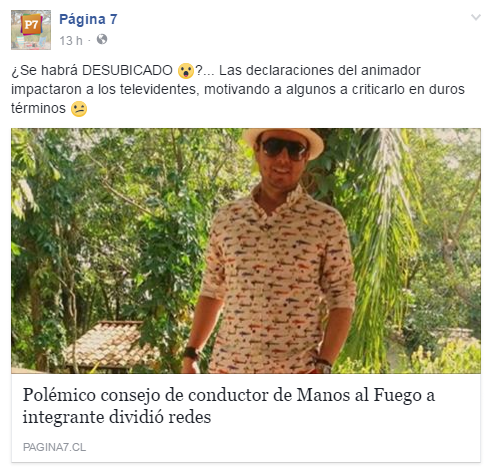
Task: Click the PAGINA7.CL domain label
Action: (54, 447)
